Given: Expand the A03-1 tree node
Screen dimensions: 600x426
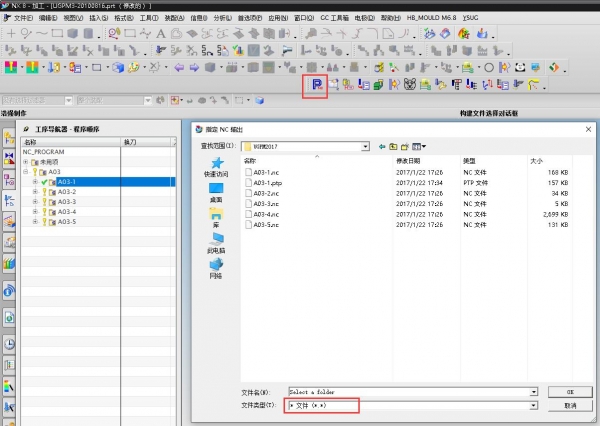Looking at the screenshot, I should (x=35, y=182).
